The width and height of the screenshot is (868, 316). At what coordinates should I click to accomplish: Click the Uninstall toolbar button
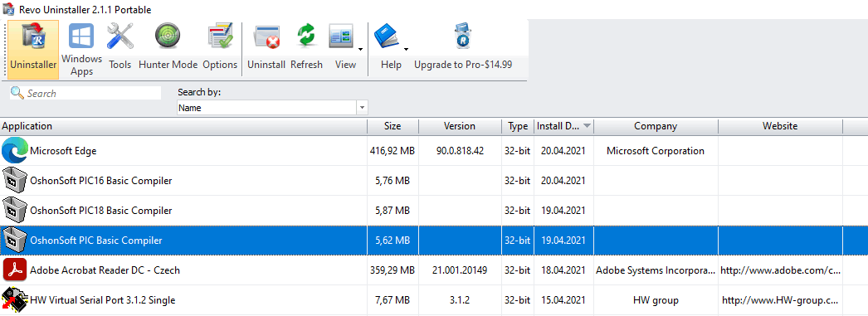(266, 50)
